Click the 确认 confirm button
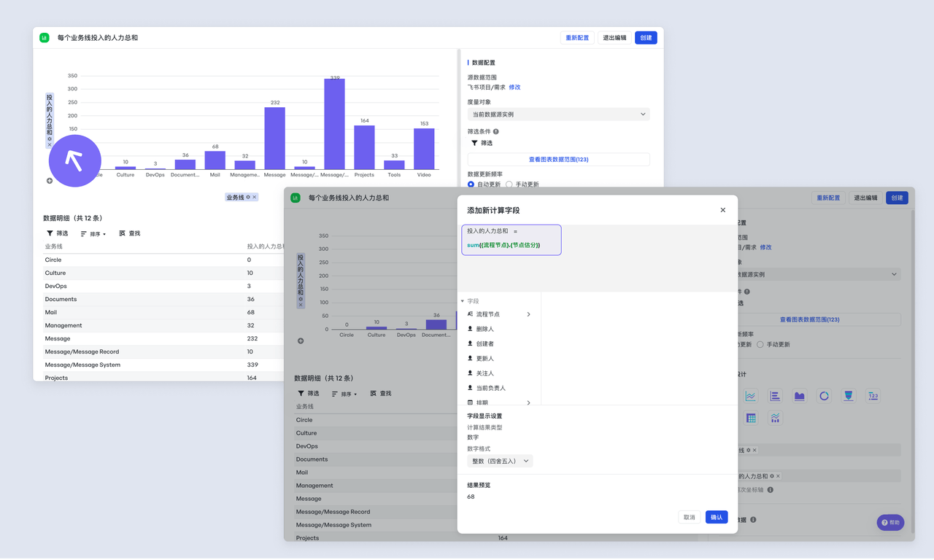934x560 pixels. (x=717, y=517)
